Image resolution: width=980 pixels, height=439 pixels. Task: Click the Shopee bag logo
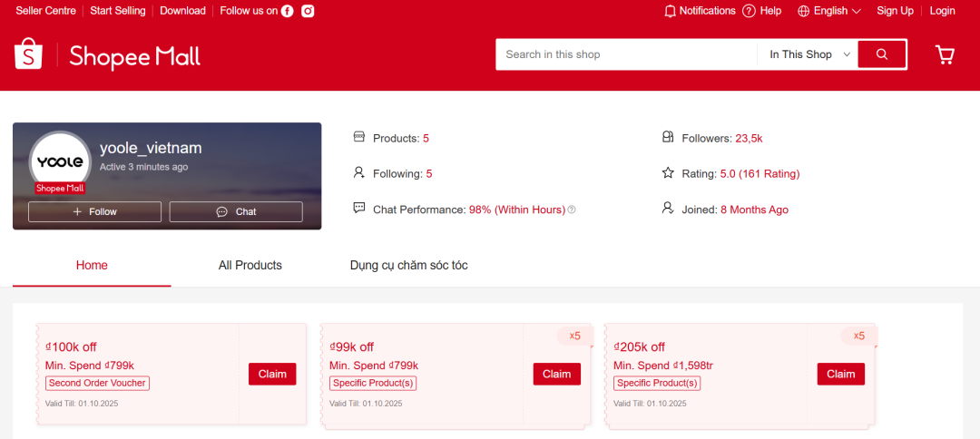(28, 54)
